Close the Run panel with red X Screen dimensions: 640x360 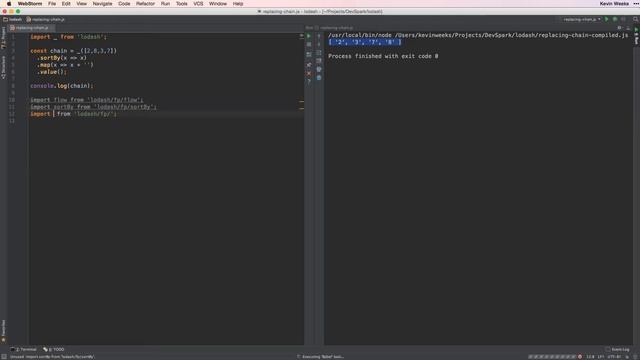pyautogui.click(x=309, y=73)
